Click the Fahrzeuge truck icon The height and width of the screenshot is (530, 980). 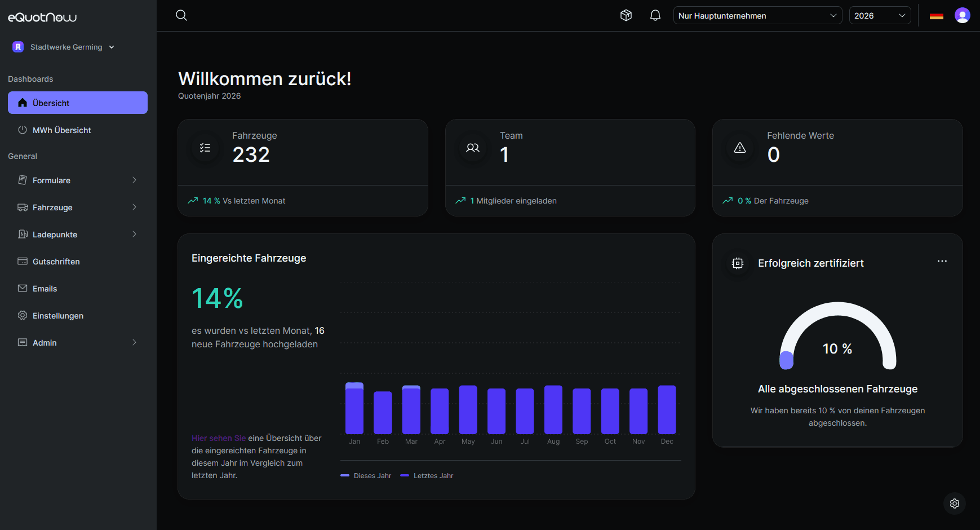[x=23, y=207]
